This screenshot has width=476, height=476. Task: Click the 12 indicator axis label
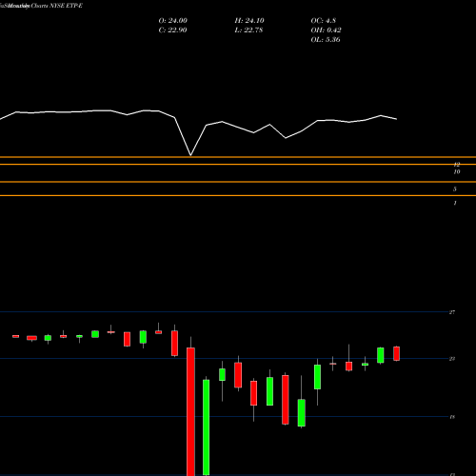[456, 165]
